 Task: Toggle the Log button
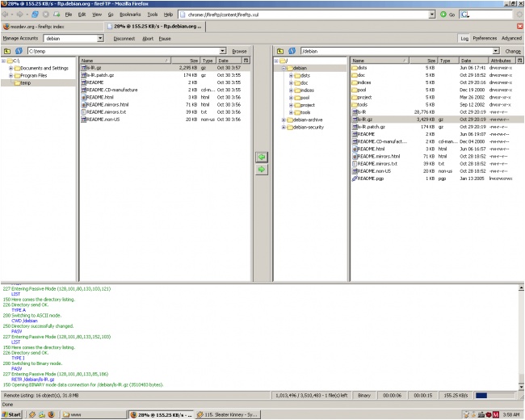click(464, 38)
